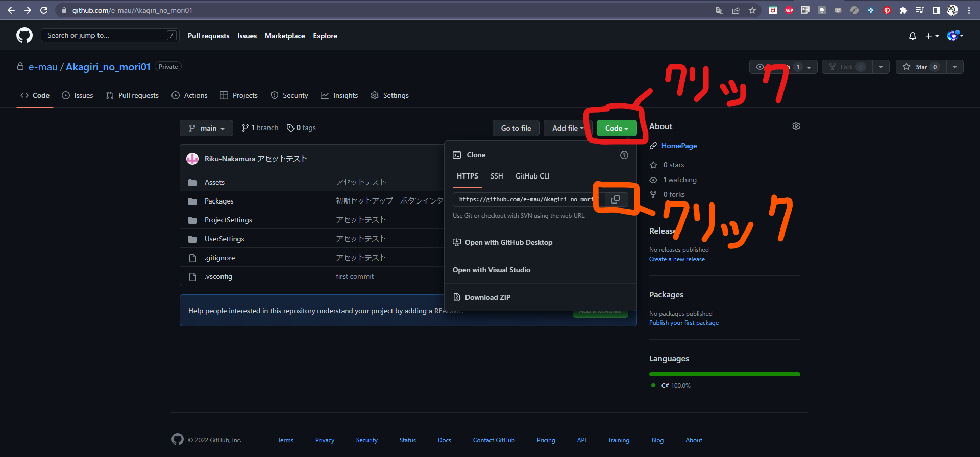Switch to the GitHub CLI tab

532,176
